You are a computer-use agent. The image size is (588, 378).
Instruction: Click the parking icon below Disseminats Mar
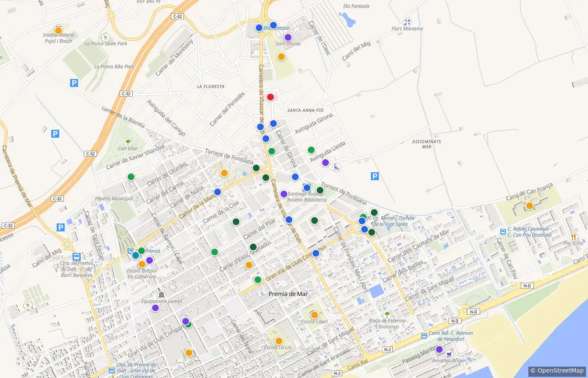pyautogui.click(x=375, y=176)
